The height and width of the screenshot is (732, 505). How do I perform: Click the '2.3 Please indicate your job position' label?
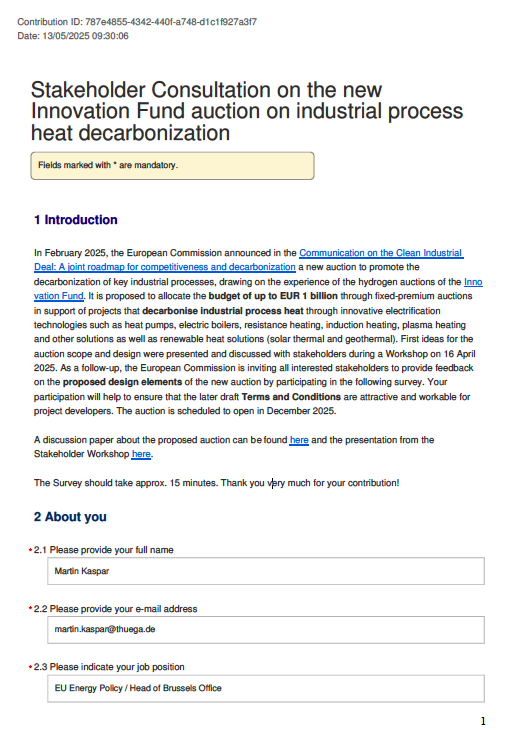pyautogui.click(x=109, y=667)
